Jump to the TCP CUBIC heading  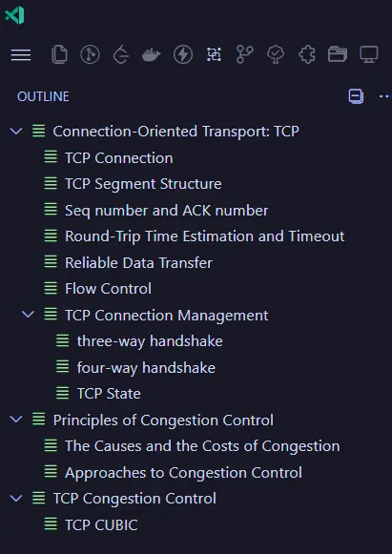click(101, 525)
